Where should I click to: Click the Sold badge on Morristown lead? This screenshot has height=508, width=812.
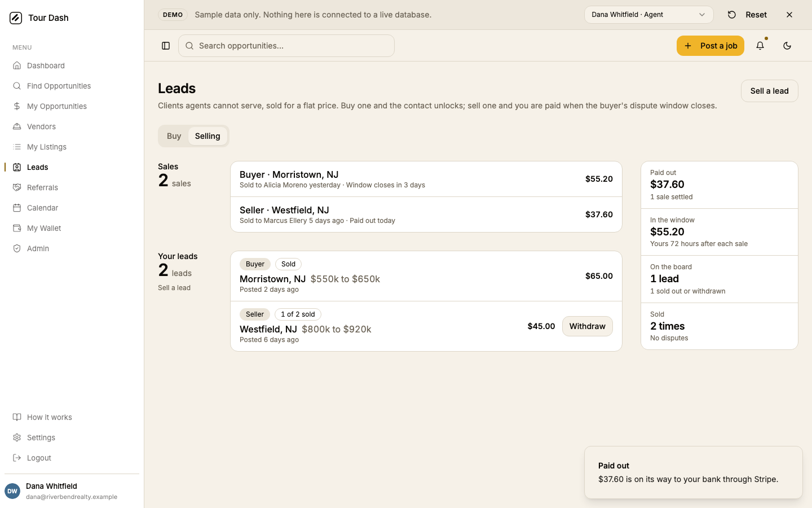coord(288,264)
